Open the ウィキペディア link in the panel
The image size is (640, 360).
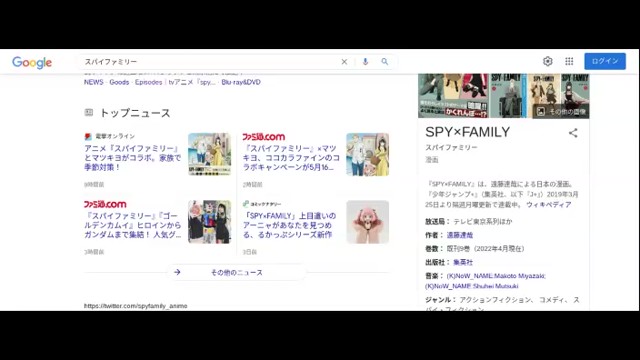click(549, 204)
